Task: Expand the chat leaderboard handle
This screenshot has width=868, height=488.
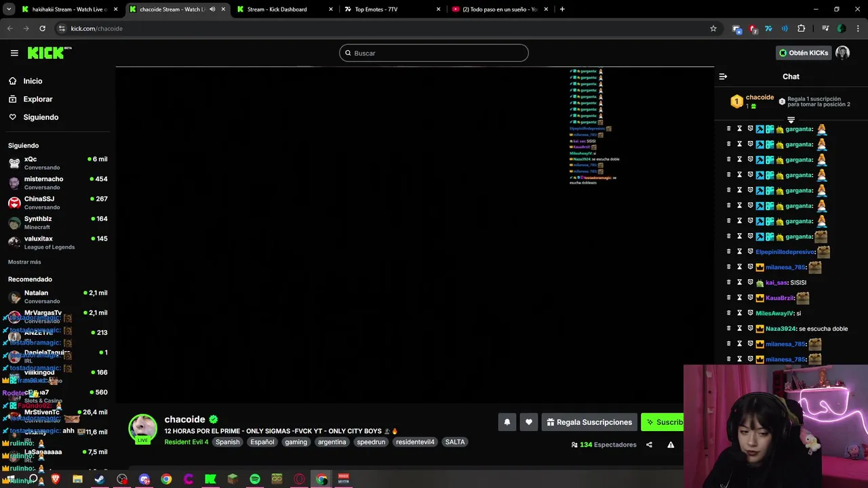Action: coord(791,120)
